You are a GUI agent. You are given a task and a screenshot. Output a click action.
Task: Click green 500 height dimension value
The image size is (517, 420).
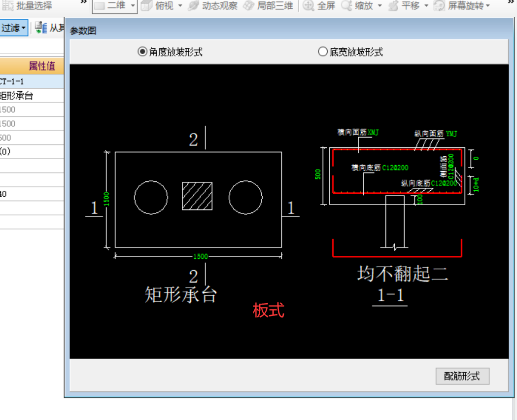[x=318, y=175]
